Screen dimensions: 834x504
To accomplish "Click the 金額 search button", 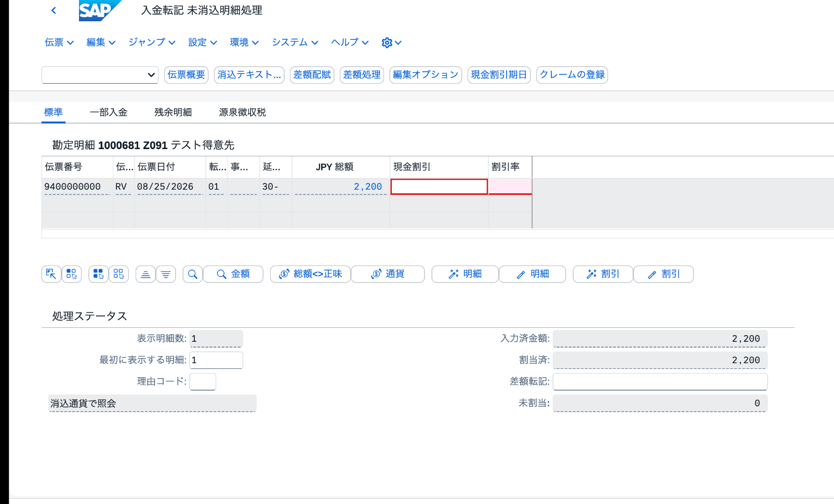I will click(x=233, y=274).
